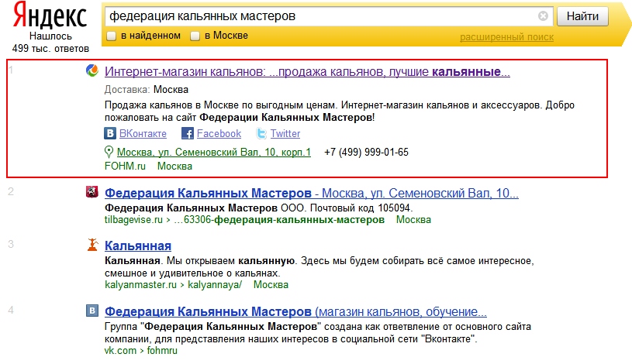
Task: Open the kalyanmaster.ru domain link
Action: click(x=140, y=285)
